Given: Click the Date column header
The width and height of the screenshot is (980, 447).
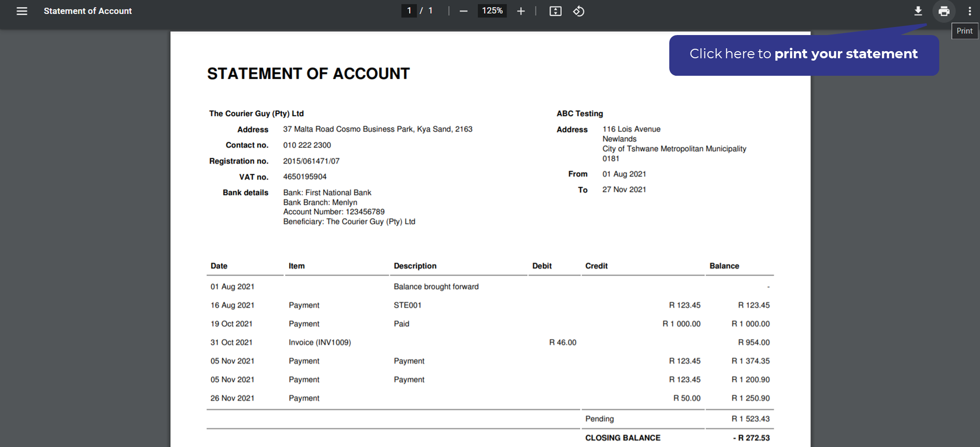Looking at the screenshot, I should (x=219, y=266).
